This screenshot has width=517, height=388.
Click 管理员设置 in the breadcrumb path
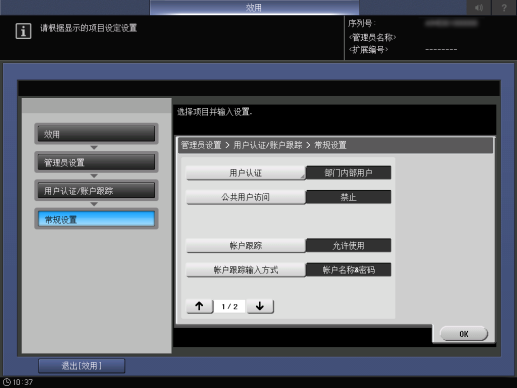[201, 145]
